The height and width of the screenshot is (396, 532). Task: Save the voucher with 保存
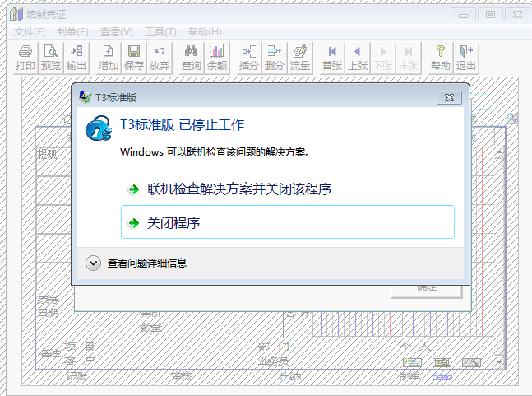[x=134, y=58]
